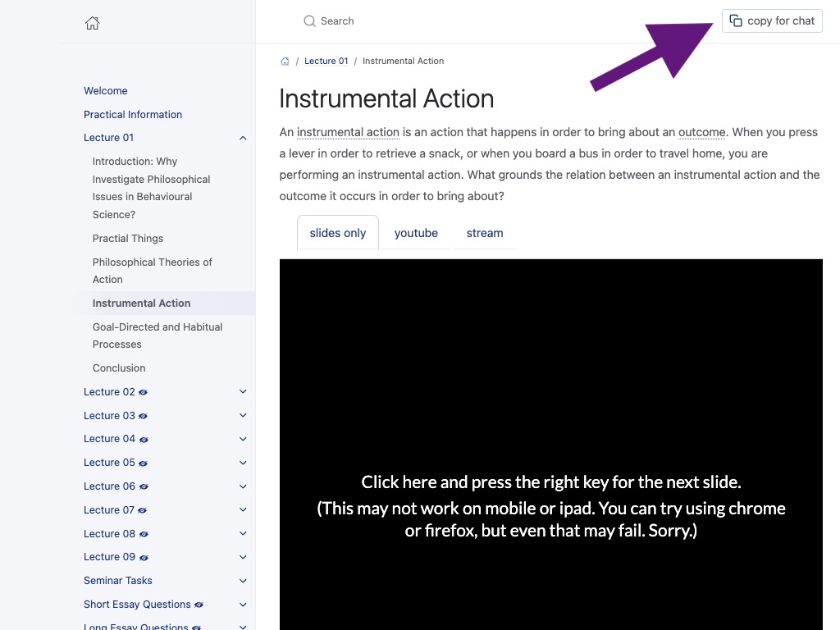
Task: Expand the Lecture 07 chevron
Action: click(x=243, y=510)
